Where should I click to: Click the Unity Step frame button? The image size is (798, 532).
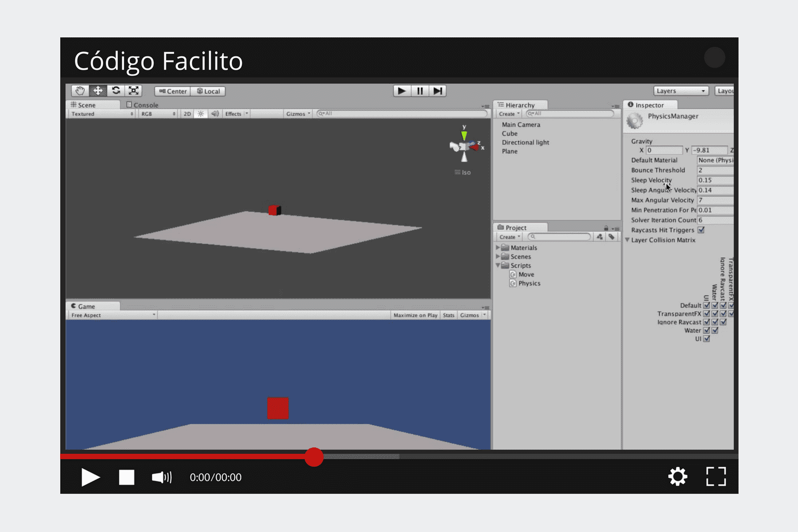[x=437, y=91]
